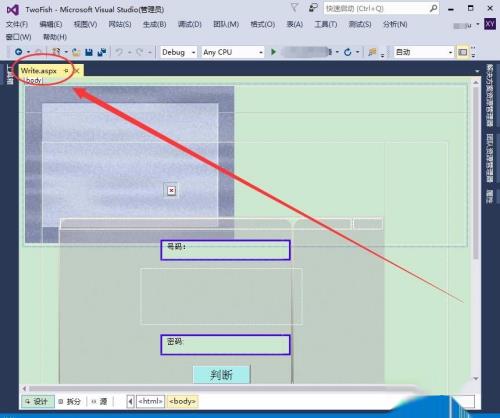Open the document tab list dropdown arrow
This screenshot has width=500, height=418.
point(477,71)
